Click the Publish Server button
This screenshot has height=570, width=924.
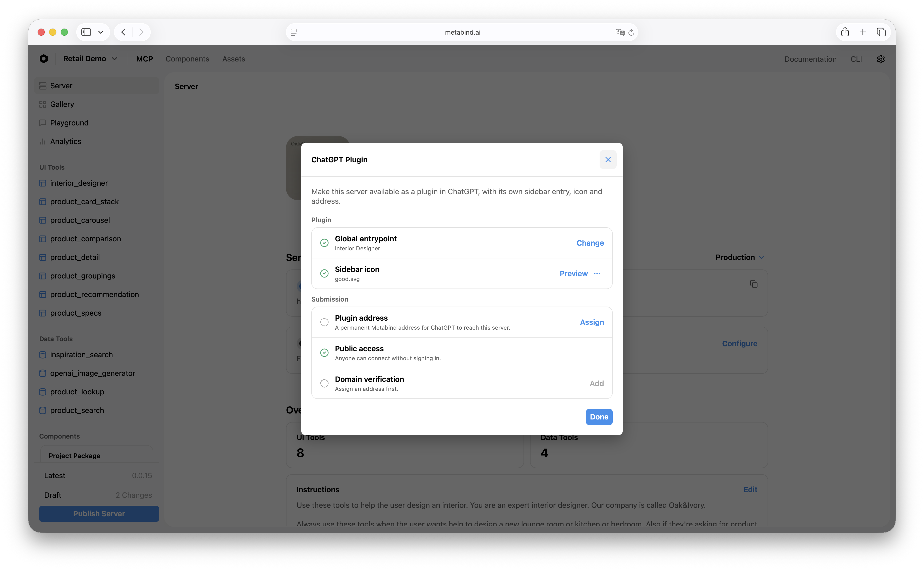click(x=99, y=514)
